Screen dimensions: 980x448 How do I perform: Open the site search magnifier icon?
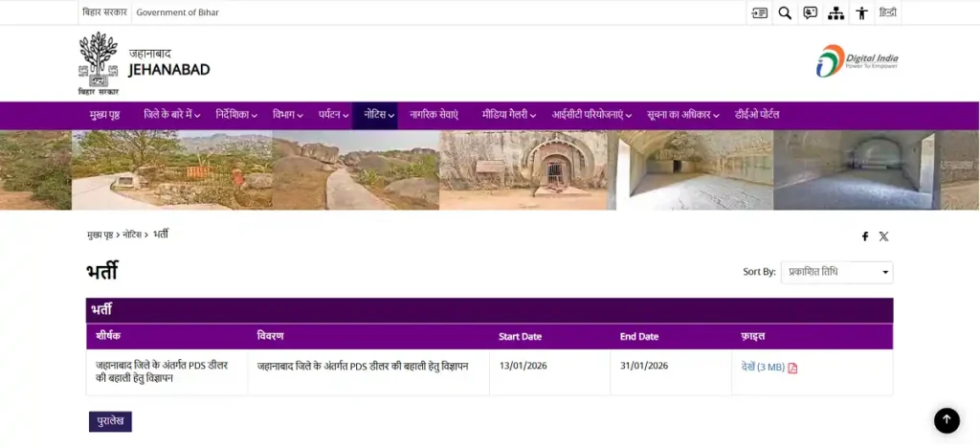coord(785,12)
